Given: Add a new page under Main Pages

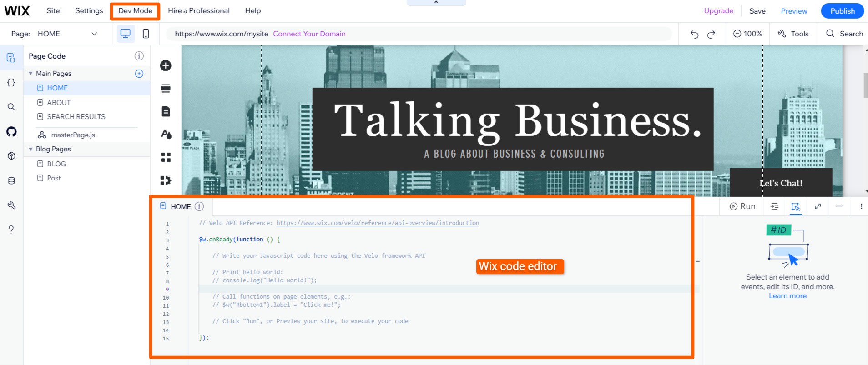Looking at the screenshot, I should pos(139,74).
